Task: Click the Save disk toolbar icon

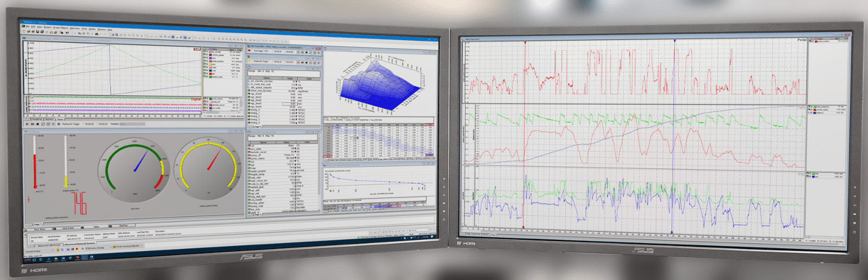Action: coord(37,31)
